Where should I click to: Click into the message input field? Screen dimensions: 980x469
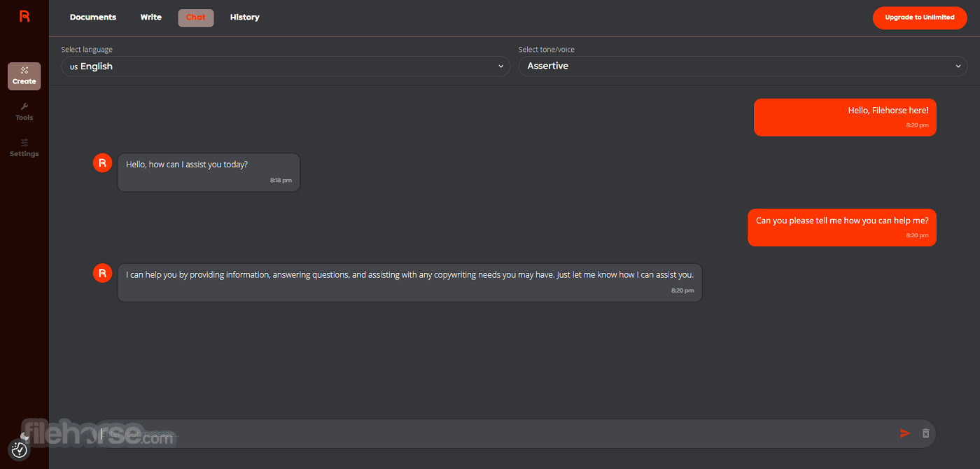[x=497, y=434]
